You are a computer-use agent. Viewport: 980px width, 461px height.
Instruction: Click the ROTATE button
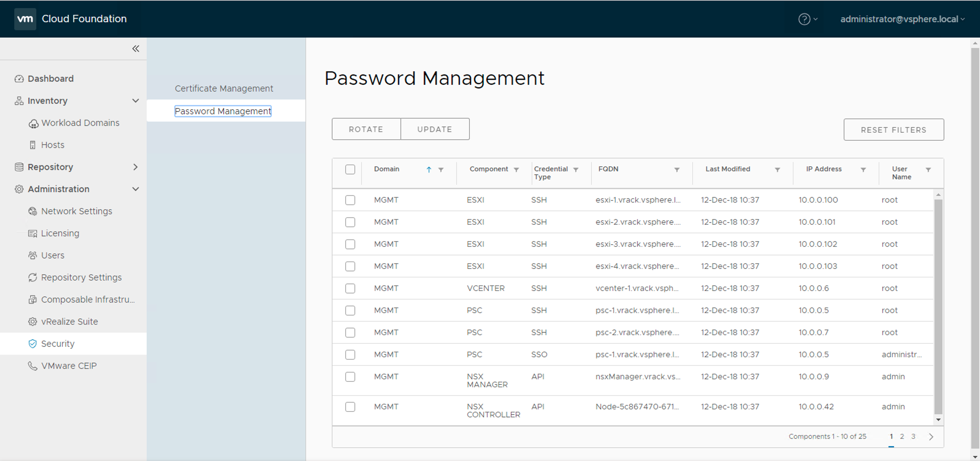pyautogui.click(x=366, y=129)
